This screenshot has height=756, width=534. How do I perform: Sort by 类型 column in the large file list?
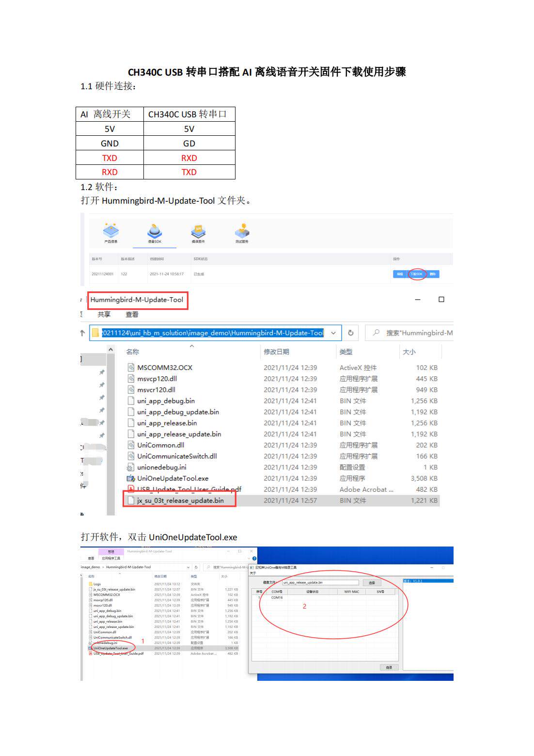tap(346, 352)
